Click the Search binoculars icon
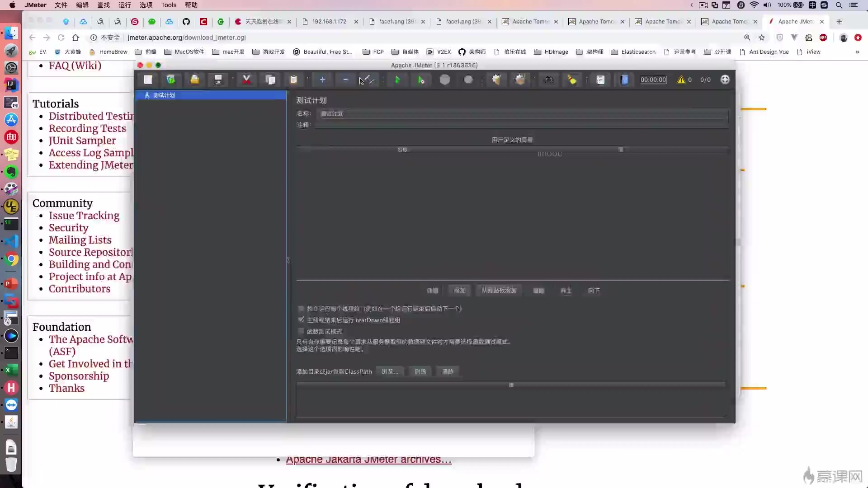Screen dimensions: 868x488 click(x=548, y=80)
